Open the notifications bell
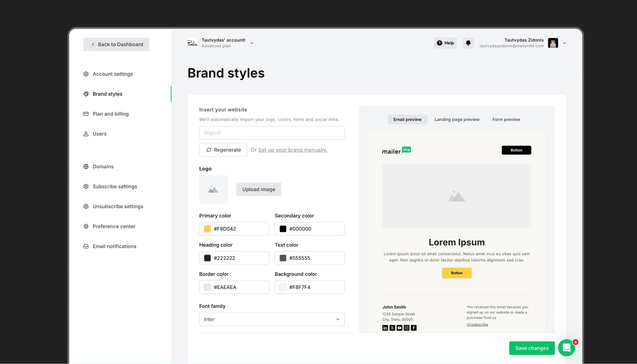The width and height of the screenshot is (637, 364). (468, 43)
